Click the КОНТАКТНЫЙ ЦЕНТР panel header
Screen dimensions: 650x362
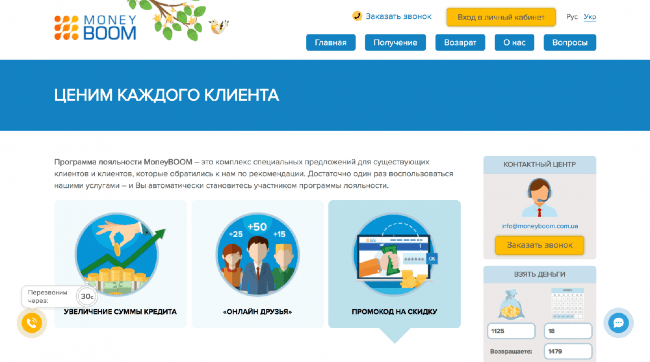(x=539, y=165)
